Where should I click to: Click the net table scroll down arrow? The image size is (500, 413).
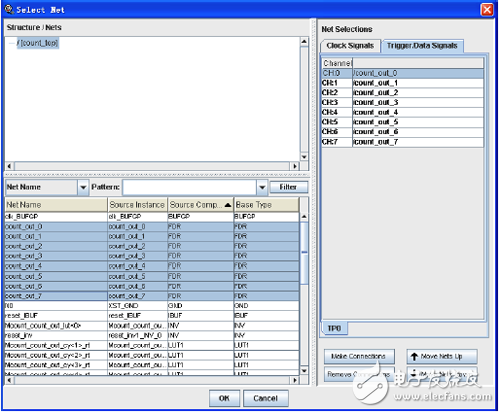tap(304, 370)
